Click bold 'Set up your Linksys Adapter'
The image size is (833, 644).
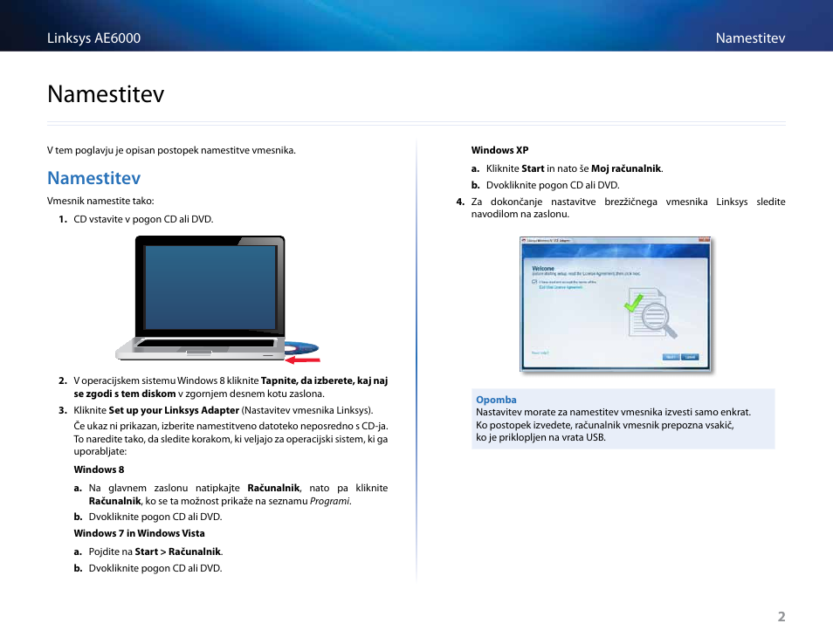pyautogui.click(x=174, y=410)
